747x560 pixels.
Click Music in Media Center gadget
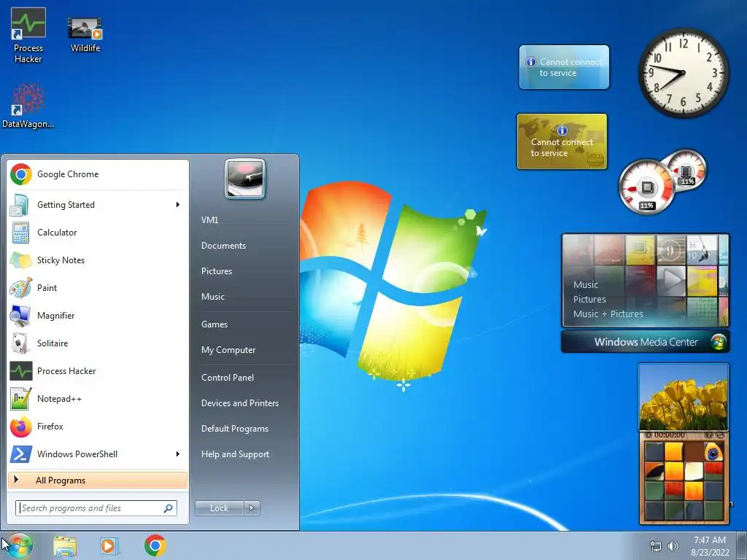click(586, 285)
